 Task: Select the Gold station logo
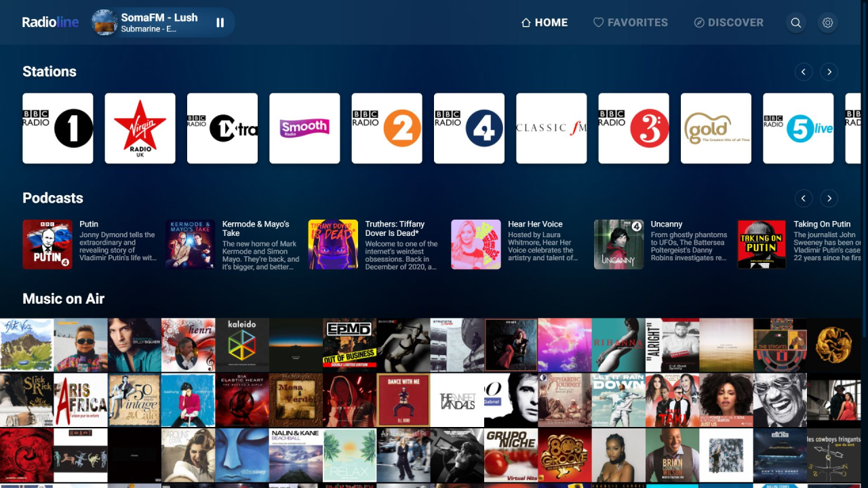tap(716, 127)
